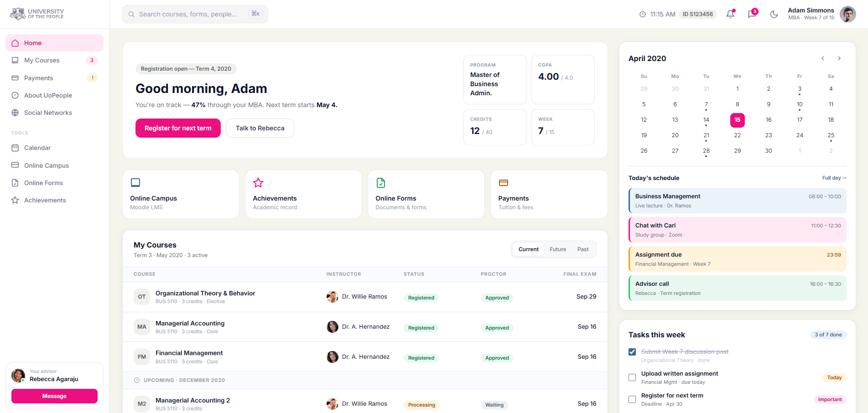Switch to the Past courses tab
The image size is (868, 413).
[x=582, y=249]
